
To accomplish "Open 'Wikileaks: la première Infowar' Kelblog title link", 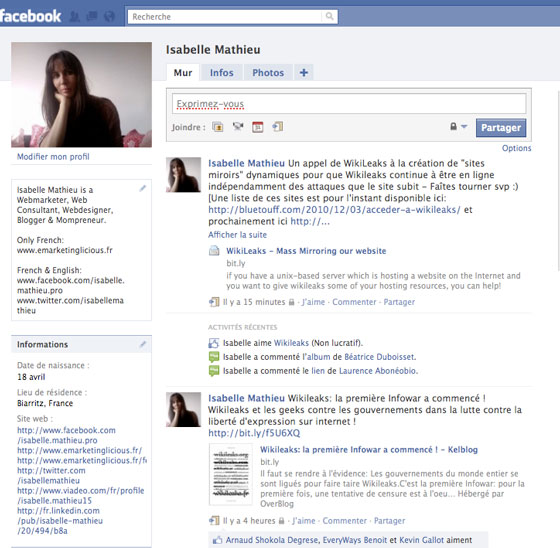I will [369, 450].
